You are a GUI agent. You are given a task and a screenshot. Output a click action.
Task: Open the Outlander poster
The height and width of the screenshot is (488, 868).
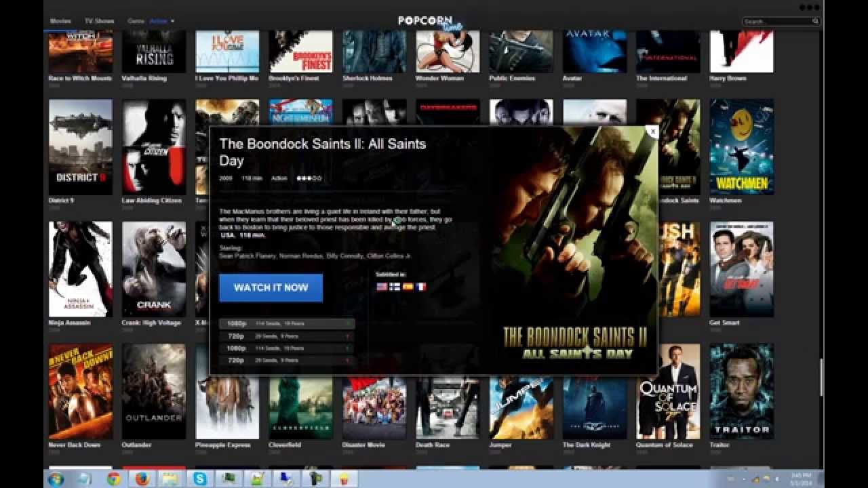(x=154, y=392)
